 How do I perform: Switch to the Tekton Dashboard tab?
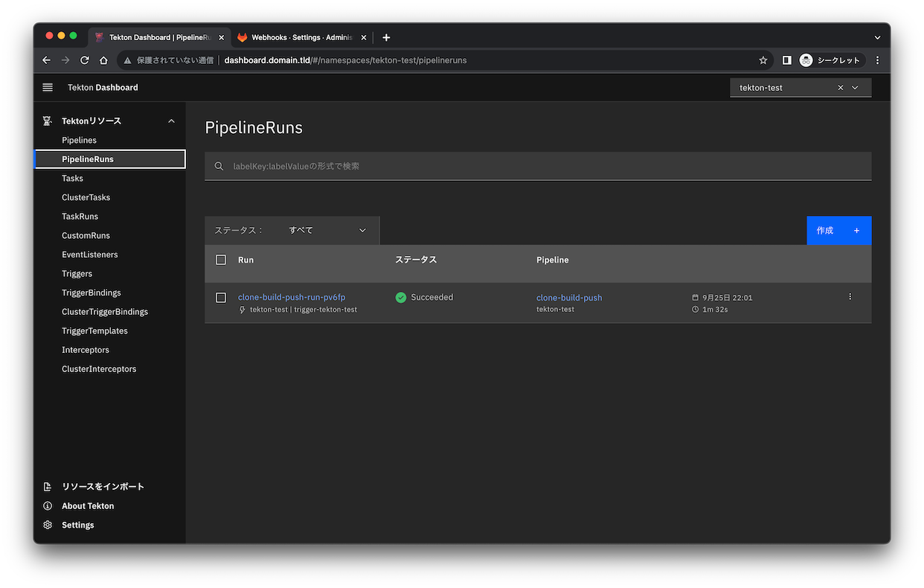[159, 37]
